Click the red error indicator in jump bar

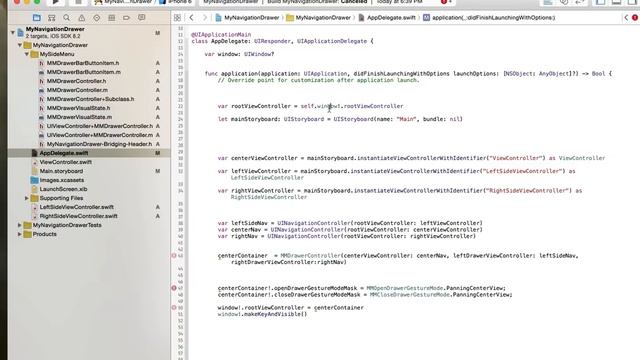[x=635, y=18]
